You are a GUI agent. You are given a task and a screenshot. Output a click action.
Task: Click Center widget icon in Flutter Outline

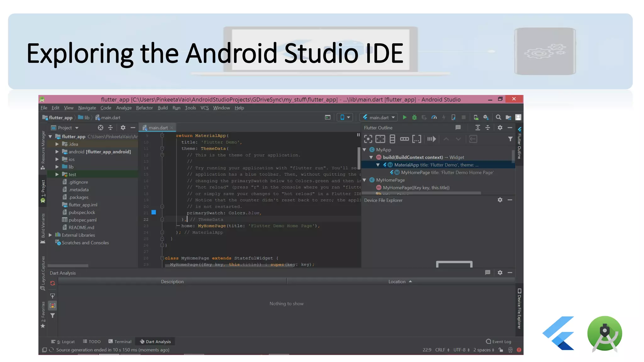tap(368, 139)
